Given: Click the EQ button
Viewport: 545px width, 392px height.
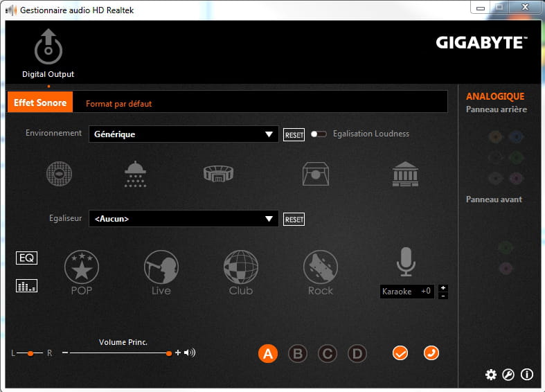Looking at the screenshot, I should 26,258.
